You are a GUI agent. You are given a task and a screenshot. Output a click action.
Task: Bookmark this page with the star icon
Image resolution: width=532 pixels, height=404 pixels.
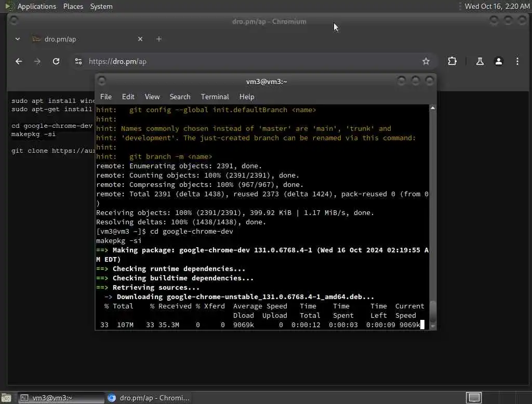pos(426,61)
